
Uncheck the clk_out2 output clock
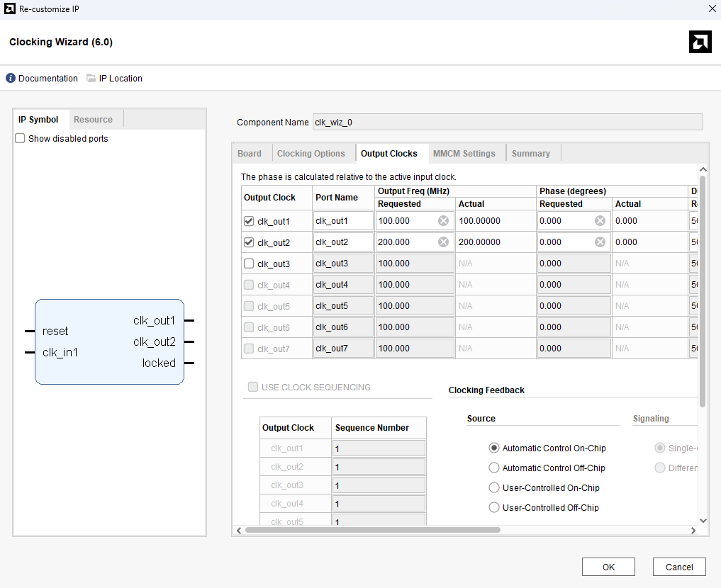tap(249, 242)
